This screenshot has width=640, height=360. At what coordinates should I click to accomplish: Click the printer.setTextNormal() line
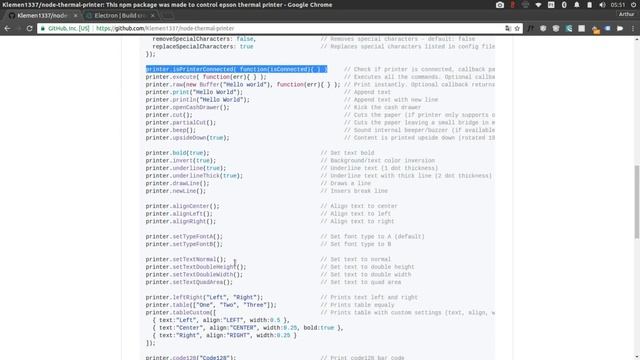click(186, 260)
